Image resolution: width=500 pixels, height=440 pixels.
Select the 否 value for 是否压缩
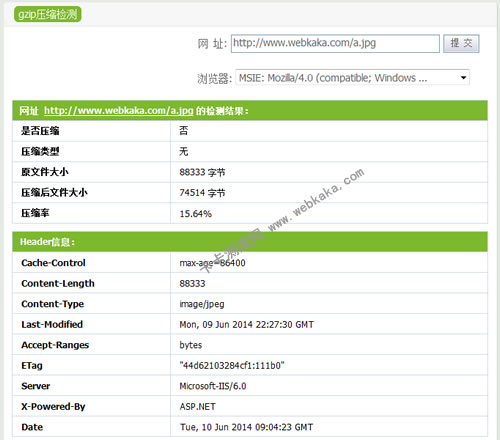[184, 131]
